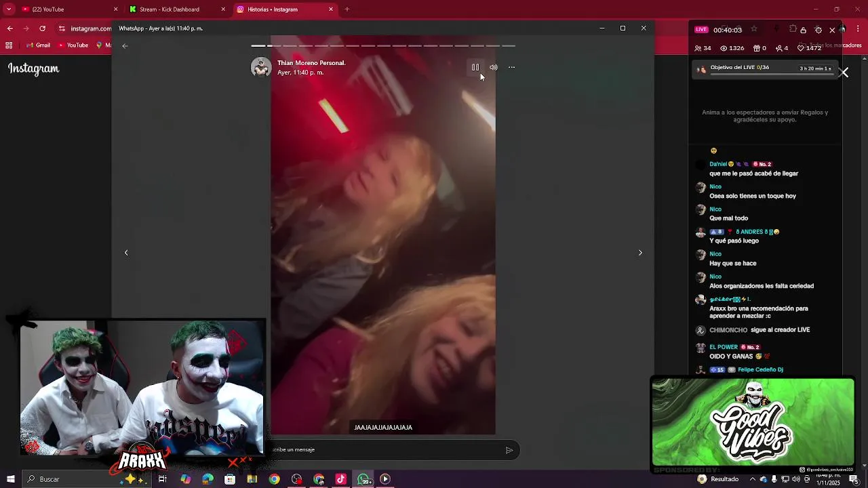Jump to first status progress segment
868x488 pixels.
click(x=258, y=46)
